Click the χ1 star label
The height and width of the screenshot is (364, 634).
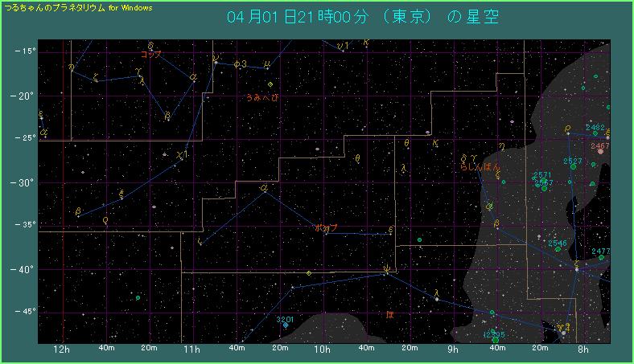pyautogui.click(x=183, y=154)
